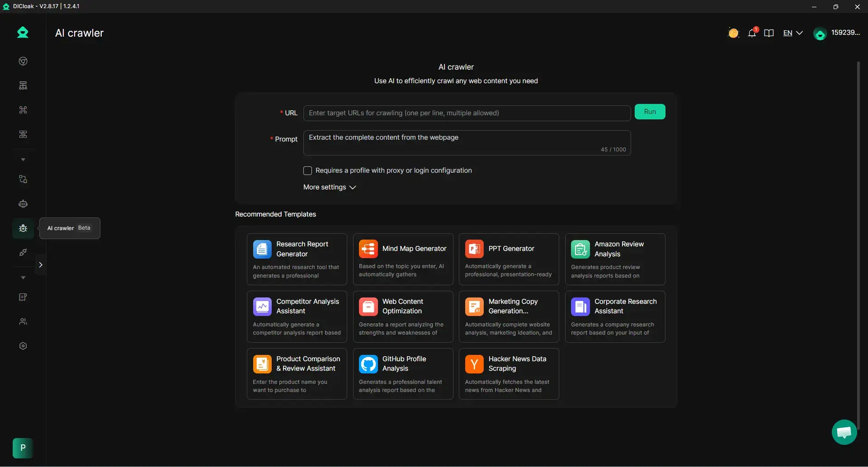The height and width of the screenshot is (467, 868).
Task: Open the settings hexagon icon in sidebar
Action: (23, 346)
